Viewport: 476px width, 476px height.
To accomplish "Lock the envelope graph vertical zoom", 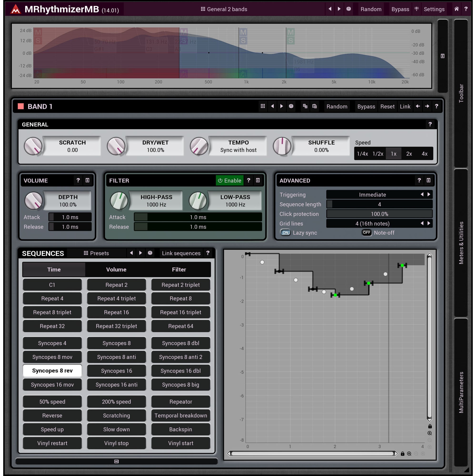I will click(430, 426).
